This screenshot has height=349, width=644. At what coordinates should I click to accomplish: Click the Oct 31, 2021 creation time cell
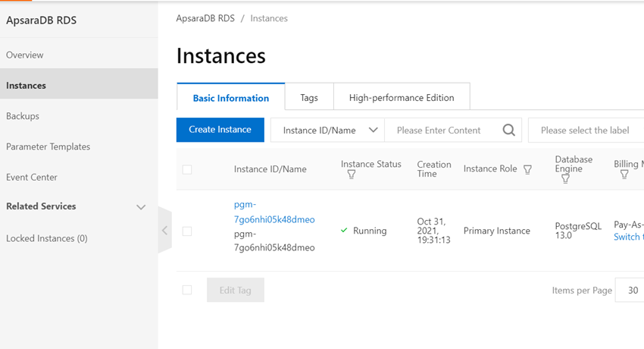pos(433,231)
